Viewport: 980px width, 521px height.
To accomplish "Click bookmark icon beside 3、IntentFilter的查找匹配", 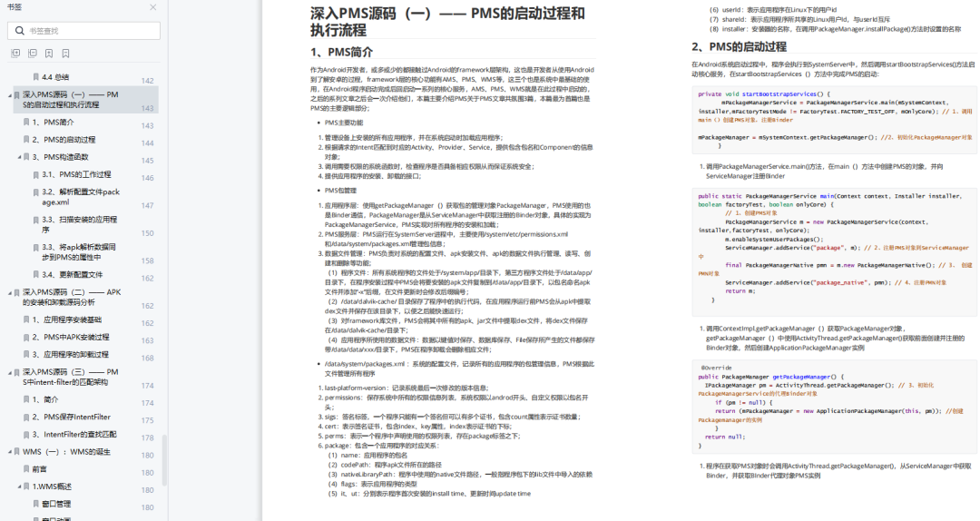I will tap(26, 435).
